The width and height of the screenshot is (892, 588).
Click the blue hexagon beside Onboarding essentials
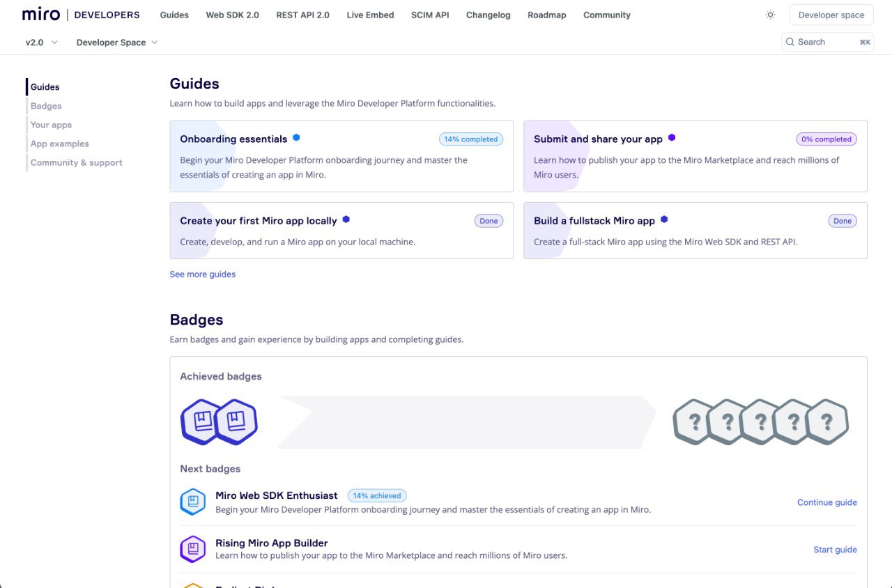[x=296, y=138]
